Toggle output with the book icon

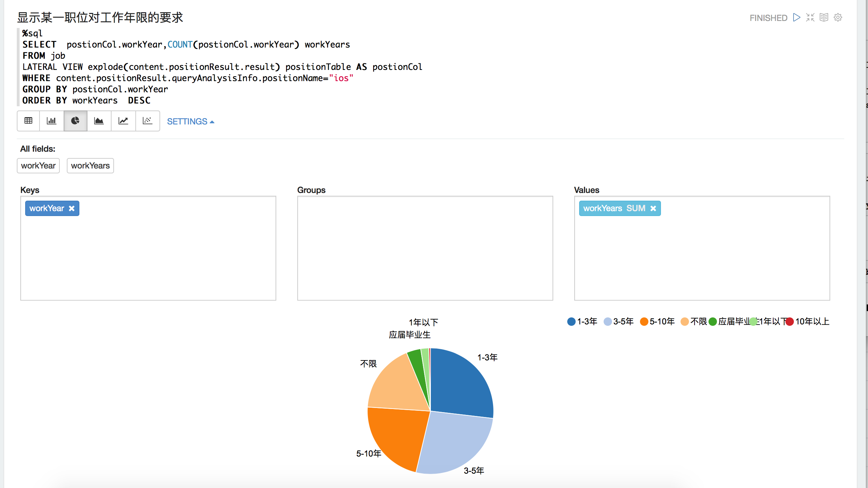pos(824,17)
